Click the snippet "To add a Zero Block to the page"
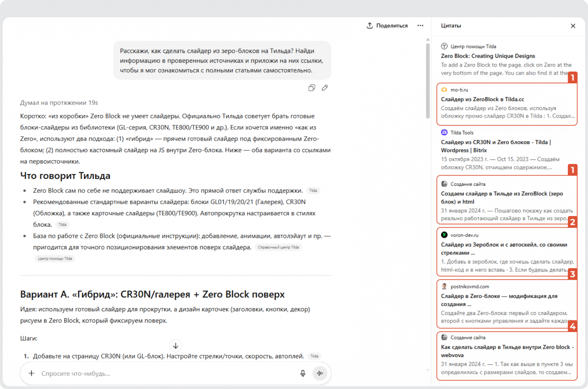 click(506, 69)
